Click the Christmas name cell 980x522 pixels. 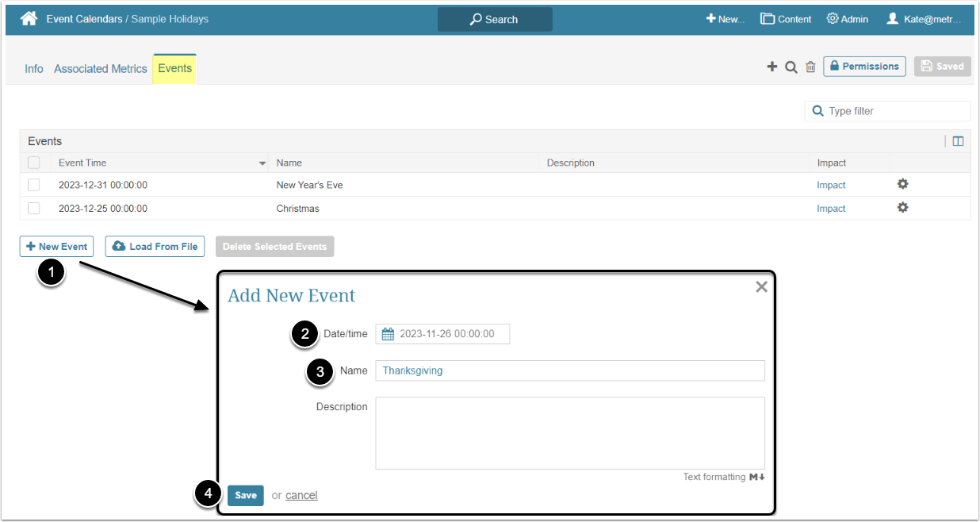coord(297,209)
